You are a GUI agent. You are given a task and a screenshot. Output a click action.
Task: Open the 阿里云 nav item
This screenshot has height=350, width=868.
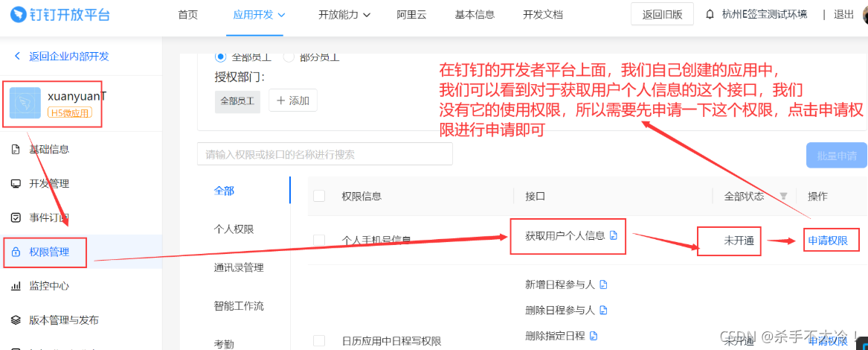(x=412, y=15)
